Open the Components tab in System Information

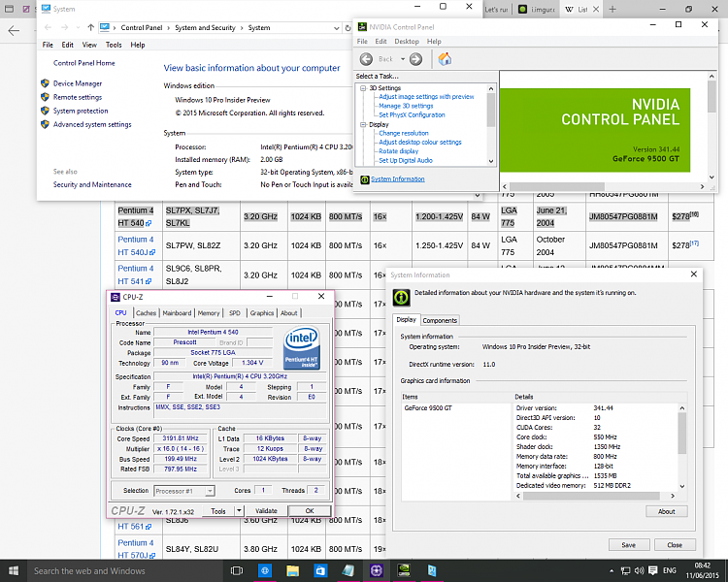point(440,321)
